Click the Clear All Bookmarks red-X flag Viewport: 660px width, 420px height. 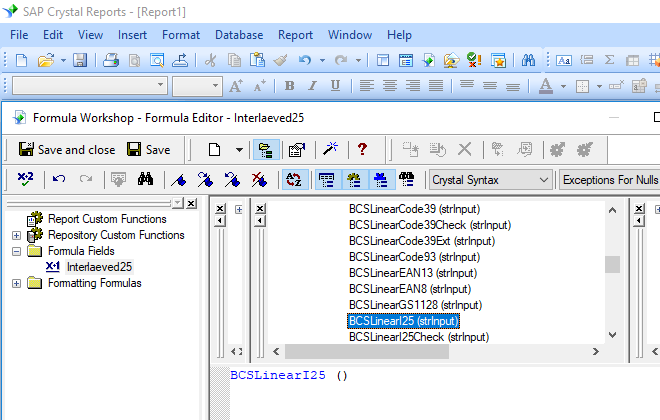259,180
